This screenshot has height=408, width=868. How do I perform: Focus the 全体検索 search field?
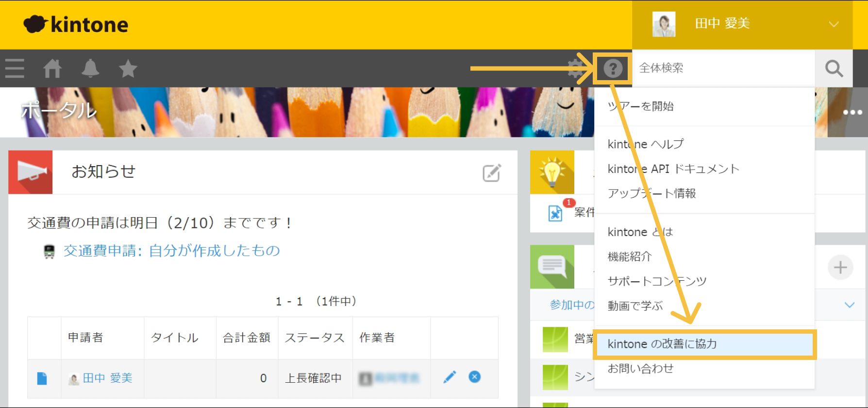pyautogui.click(x=723, y=68)
